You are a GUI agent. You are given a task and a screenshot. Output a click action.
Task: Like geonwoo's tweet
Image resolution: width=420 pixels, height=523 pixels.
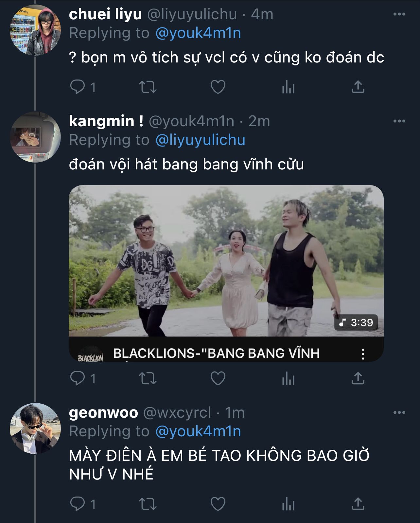pyautogui.click(x=218, y=504)
